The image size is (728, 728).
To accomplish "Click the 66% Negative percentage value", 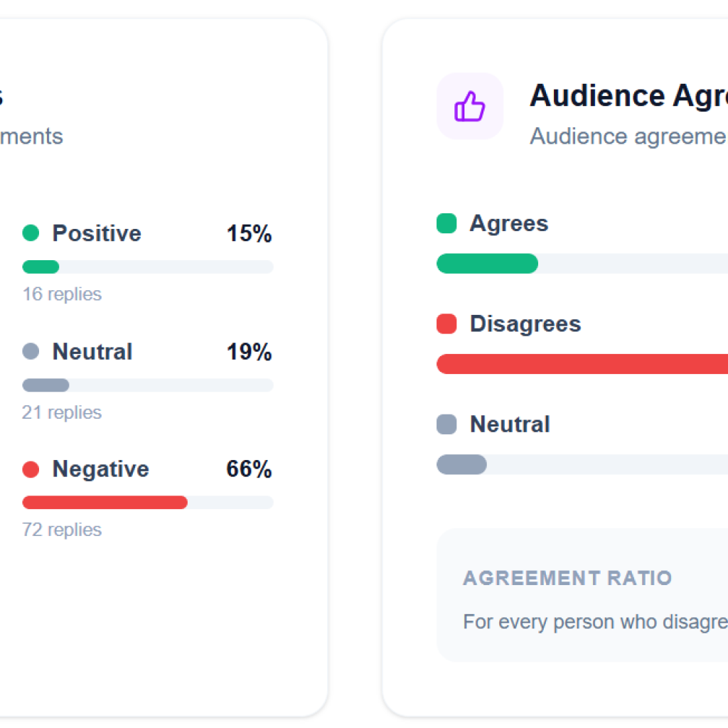I will [x=249, y=469].
